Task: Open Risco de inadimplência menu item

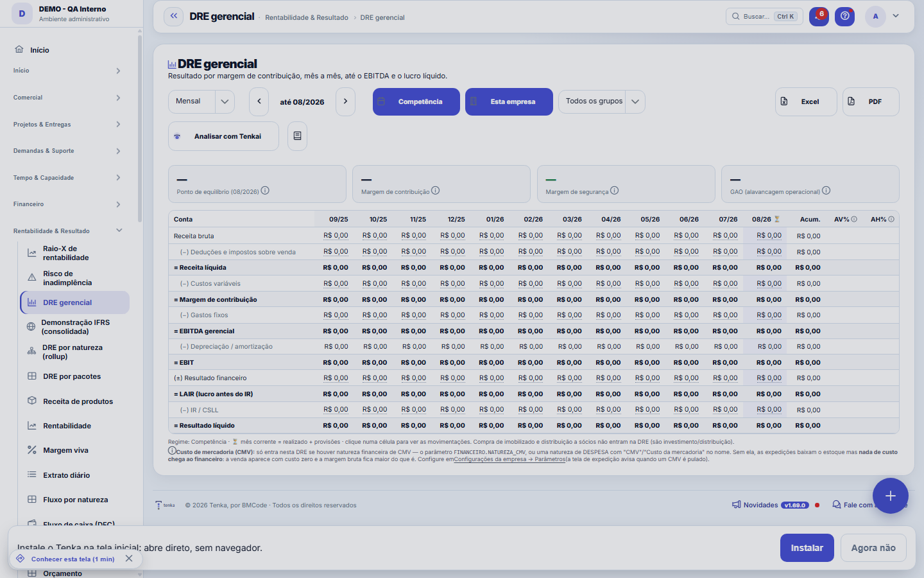Action: tap(74, 278)
